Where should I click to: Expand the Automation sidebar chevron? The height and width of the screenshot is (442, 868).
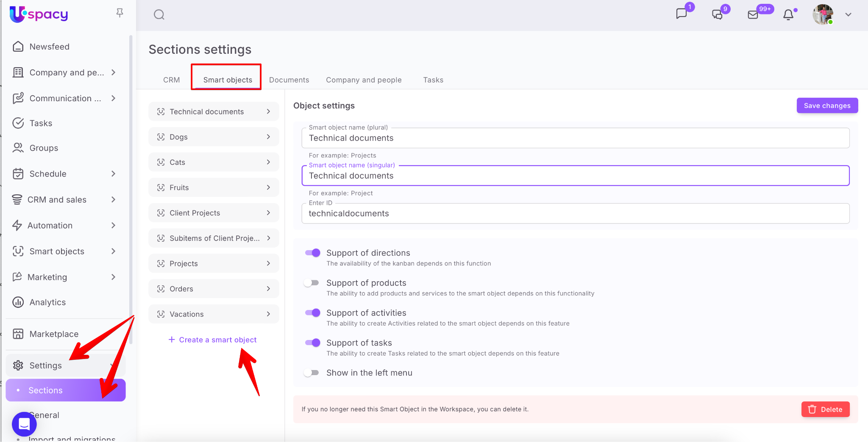113,226
